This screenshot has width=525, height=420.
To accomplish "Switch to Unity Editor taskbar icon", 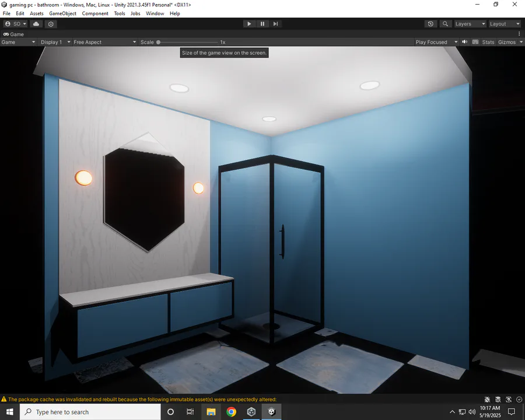I will point(271,412).
